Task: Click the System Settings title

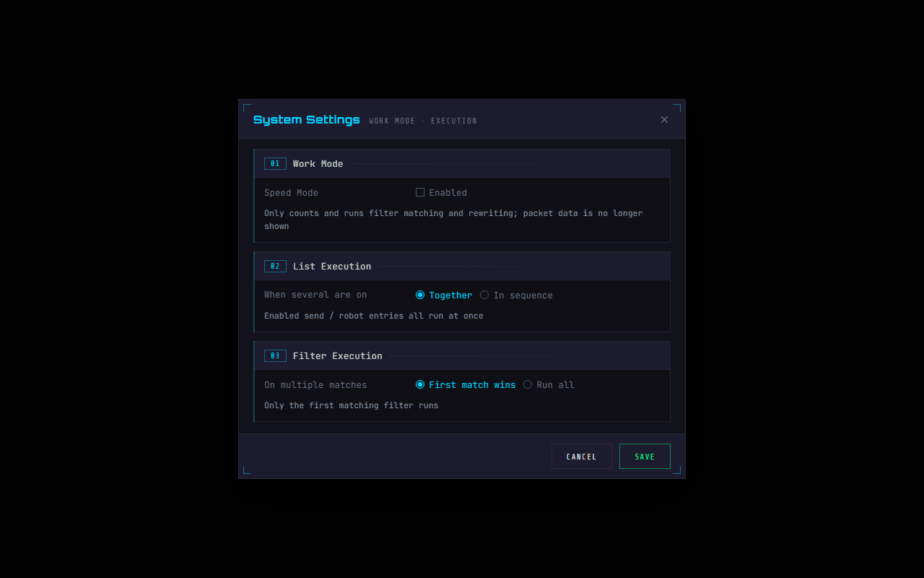Action: click(x=307, y=120)
